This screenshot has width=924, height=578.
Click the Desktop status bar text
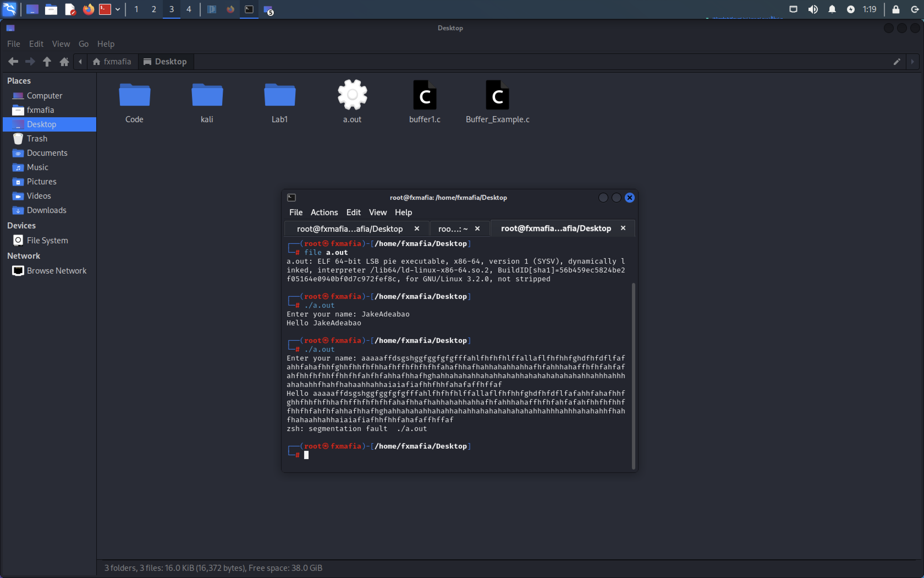213,568
